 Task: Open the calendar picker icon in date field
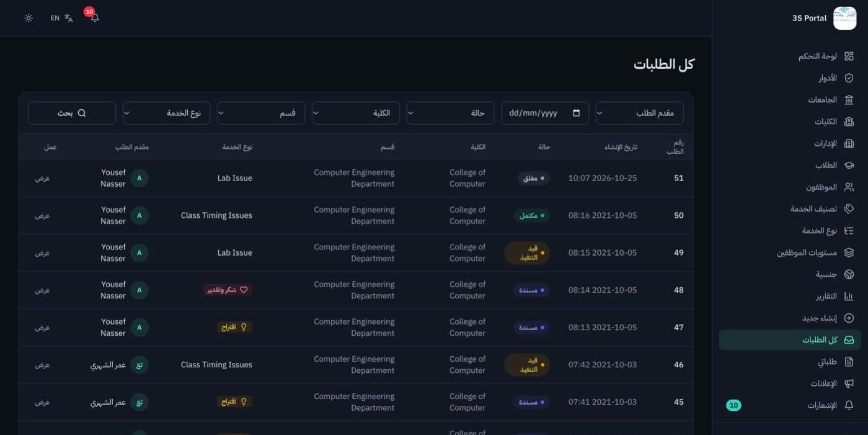(577, 113)
